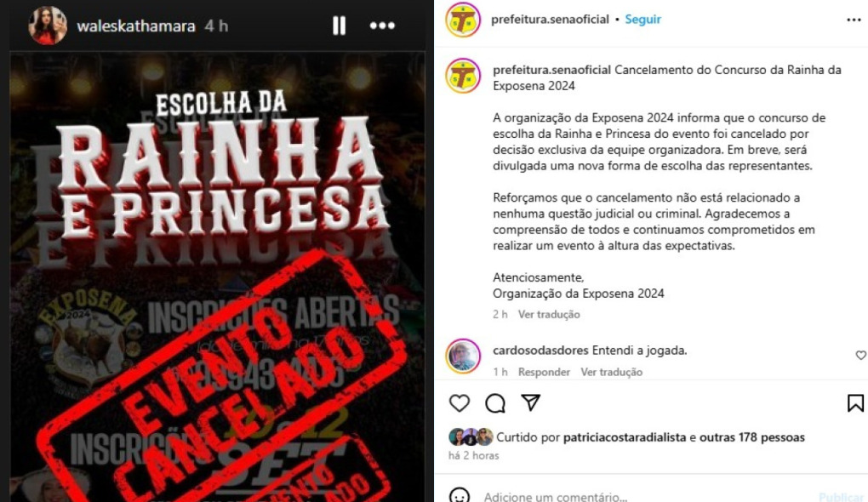Click the waleskathamara username in the story header
Screen dimensions: 868x502
pos(135,26)
